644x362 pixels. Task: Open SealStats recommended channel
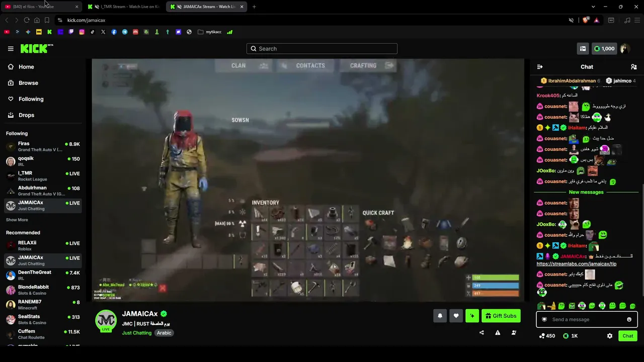[43, 319]
